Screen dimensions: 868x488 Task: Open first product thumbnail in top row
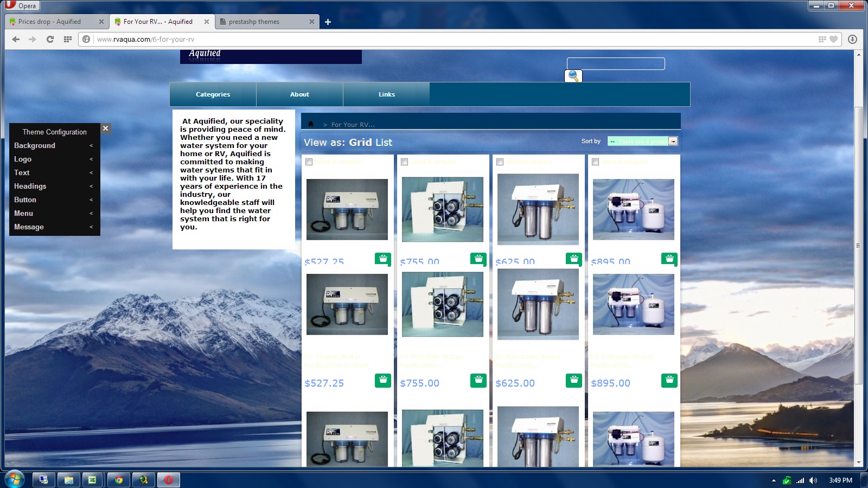[x=347, y=209]
